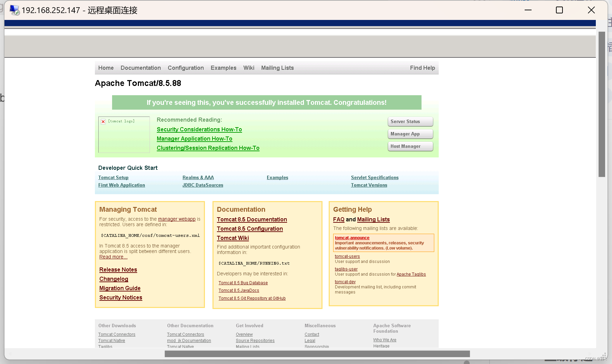
Task: Open Tomcat 8.5 Configuration link
Action: [250, 229]
